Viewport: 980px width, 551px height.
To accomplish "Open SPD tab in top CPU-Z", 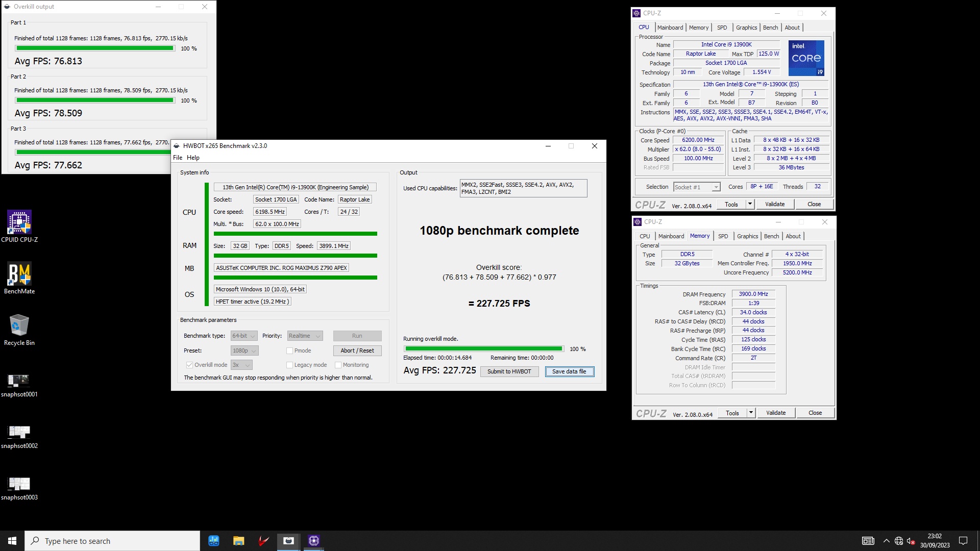I will 722,28.
